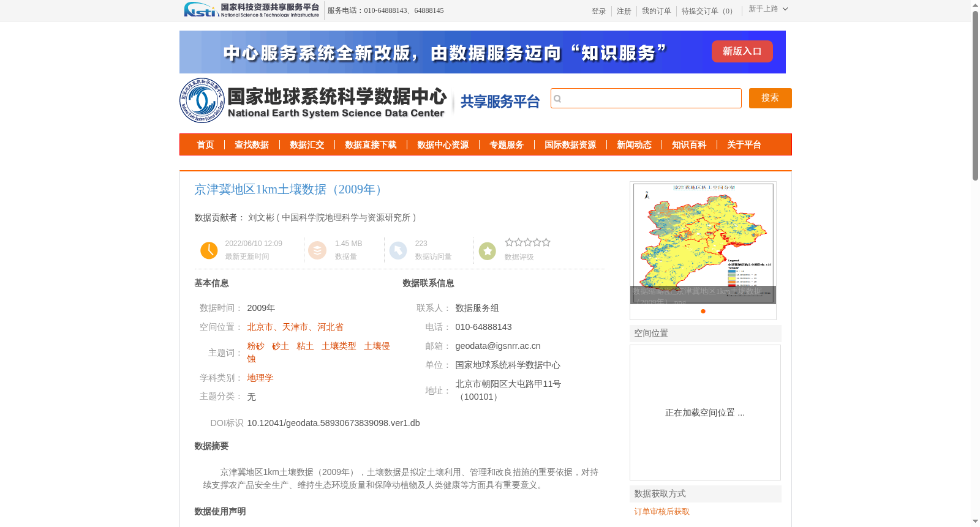Click the vertical scrollbar thumb
The height and width of the screenshot is (527, 980).
point(975,95)
